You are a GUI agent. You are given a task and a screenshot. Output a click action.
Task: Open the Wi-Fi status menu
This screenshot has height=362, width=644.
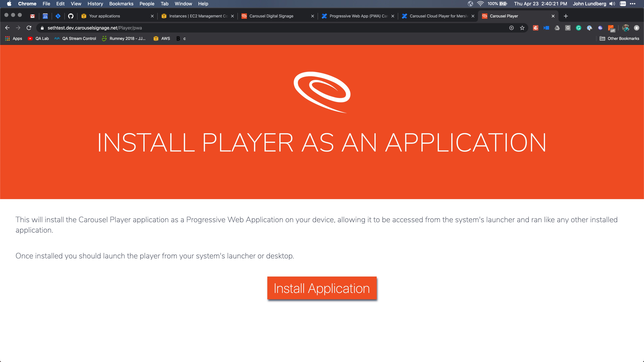point(480,4)
